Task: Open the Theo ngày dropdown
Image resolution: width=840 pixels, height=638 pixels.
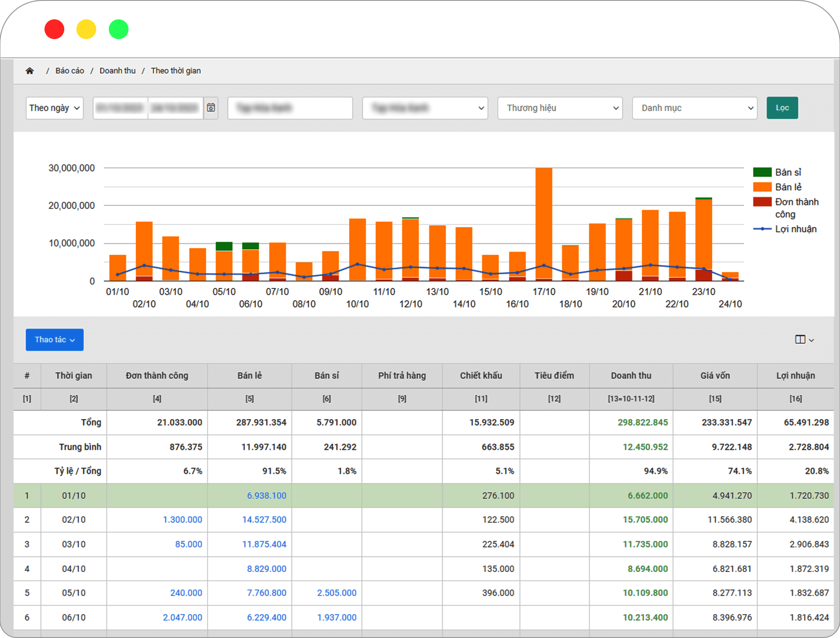Action: [55, 108]
